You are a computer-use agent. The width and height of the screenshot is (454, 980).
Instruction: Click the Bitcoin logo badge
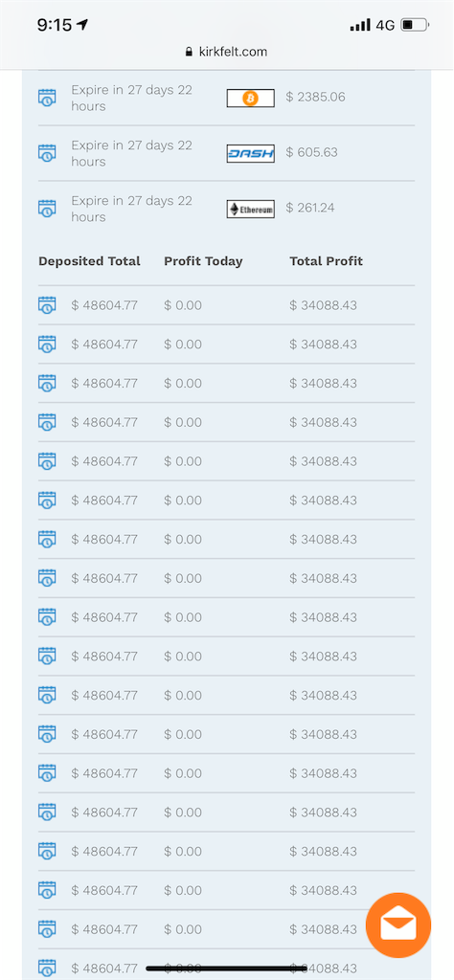(250, 99)
